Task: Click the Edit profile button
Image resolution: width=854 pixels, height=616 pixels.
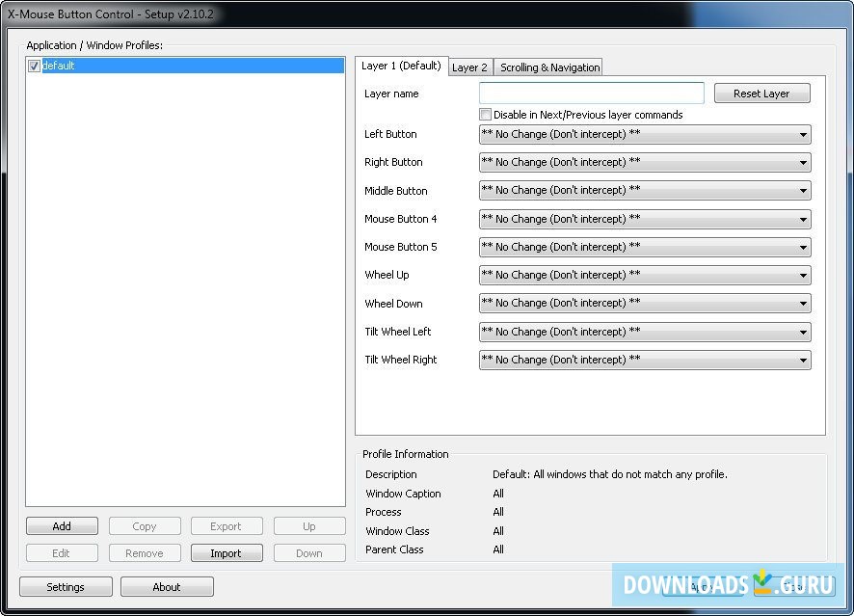Action: (x=62, y=552)
